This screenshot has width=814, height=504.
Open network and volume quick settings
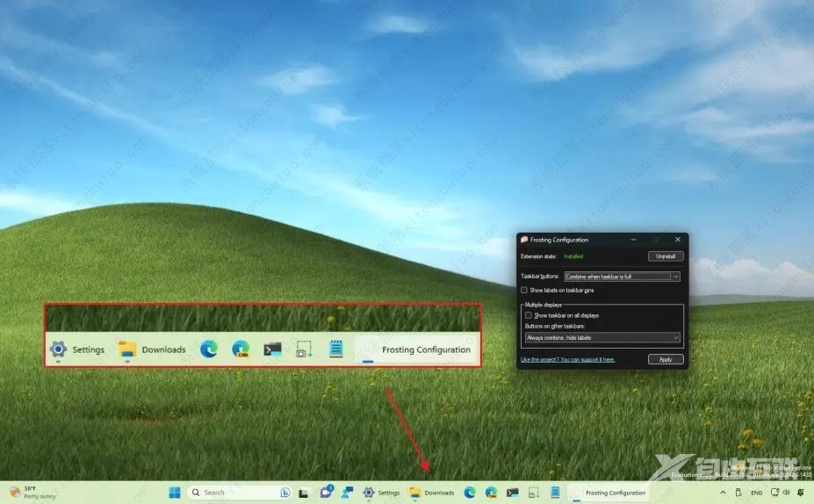coord(780,492)
